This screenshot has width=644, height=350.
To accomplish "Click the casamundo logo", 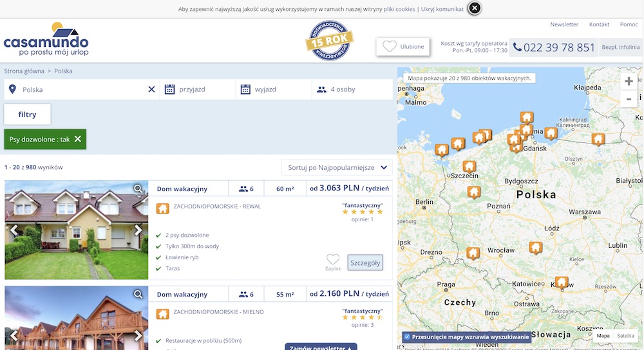I will 46,40.
